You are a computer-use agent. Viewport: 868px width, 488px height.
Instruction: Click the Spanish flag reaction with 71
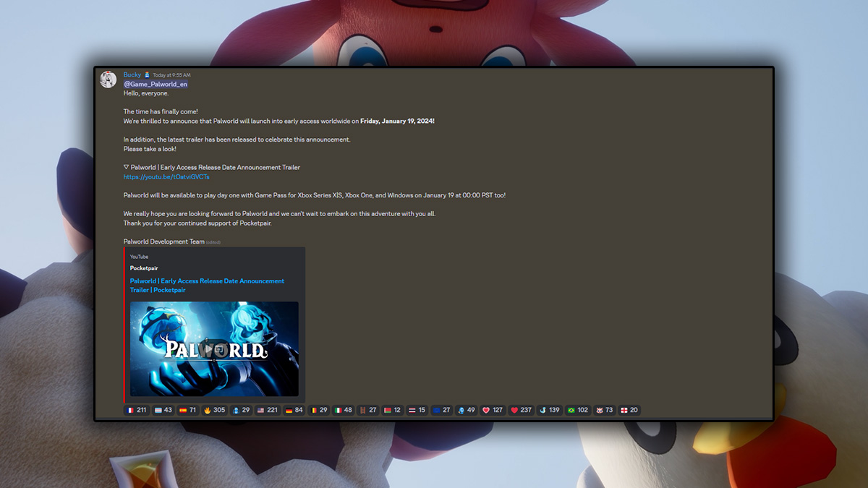[188, 410]
